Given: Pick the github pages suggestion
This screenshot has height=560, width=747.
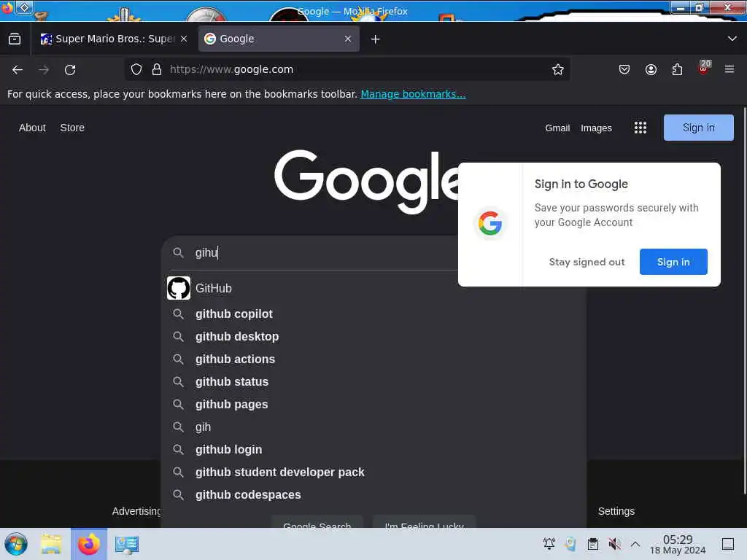Looking at the screenshot, I should point(374,404).
